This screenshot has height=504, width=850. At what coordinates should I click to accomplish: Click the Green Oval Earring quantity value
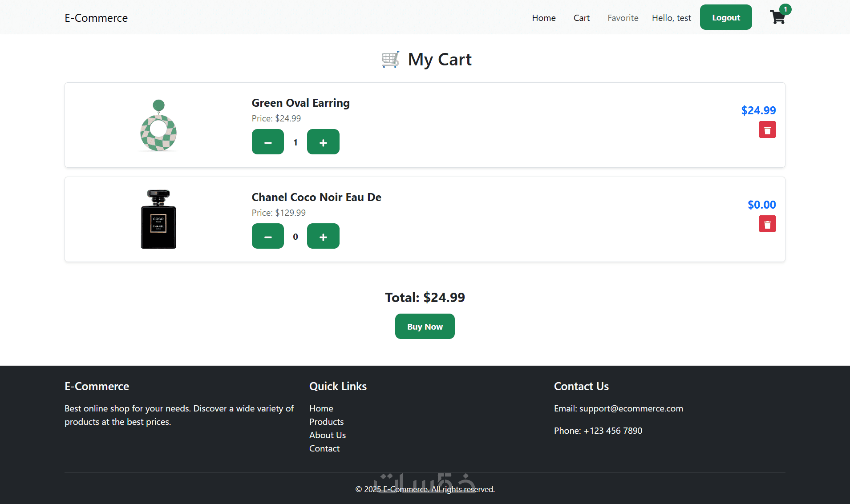(x=295, y=142)
